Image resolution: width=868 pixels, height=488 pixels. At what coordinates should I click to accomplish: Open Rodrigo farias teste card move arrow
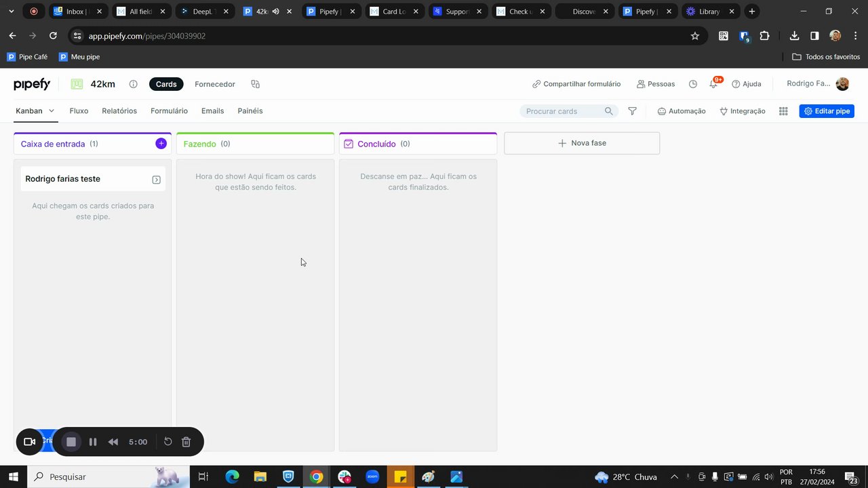click(x=156, y=180)
